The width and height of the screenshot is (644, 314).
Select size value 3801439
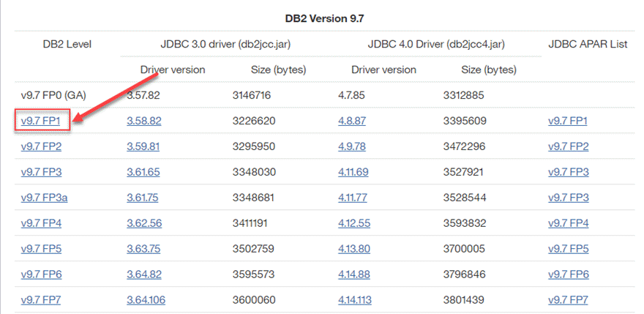[465, 300]
